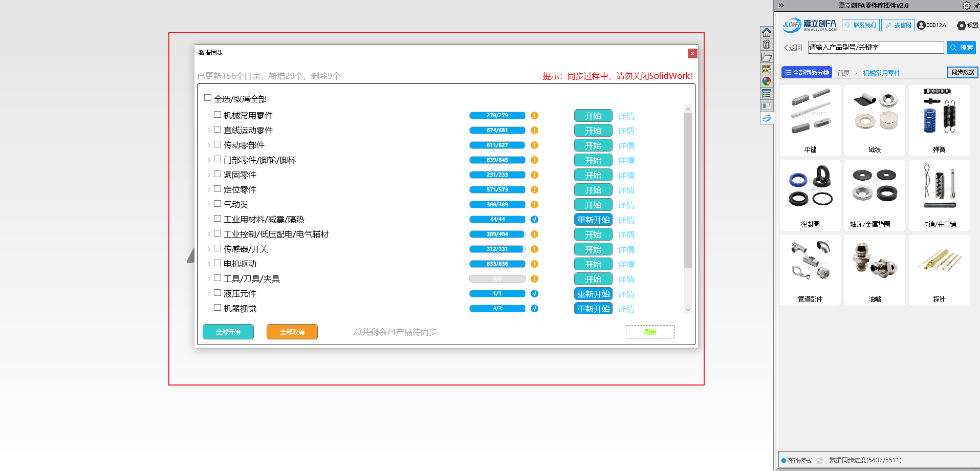This screenshot has height=471, width=980.
Task: Click the Custom Properties list icon
Action: point(766,94)
